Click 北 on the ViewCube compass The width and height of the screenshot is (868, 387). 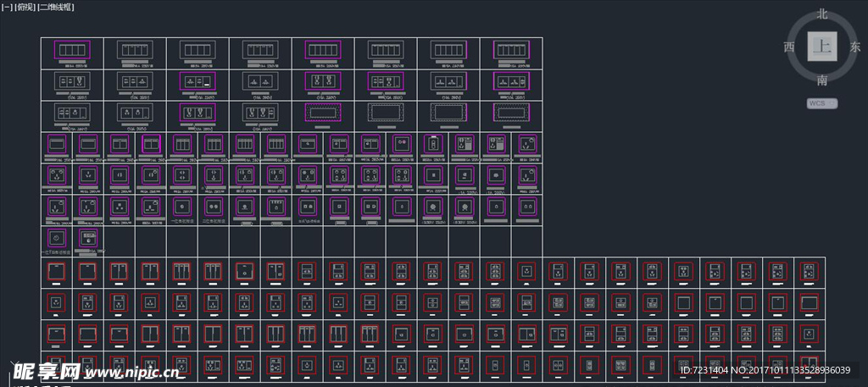pyautogui.click(x=822, y=14)
